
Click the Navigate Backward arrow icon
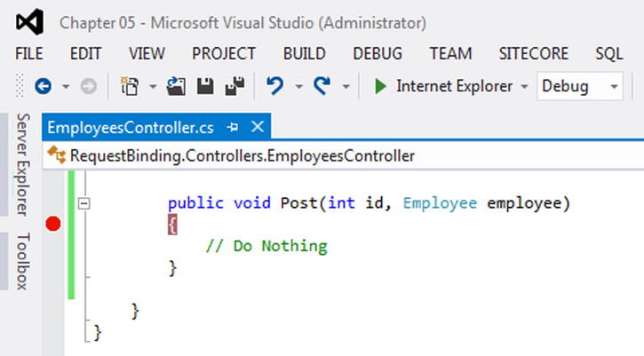click(x=44, y=86)
